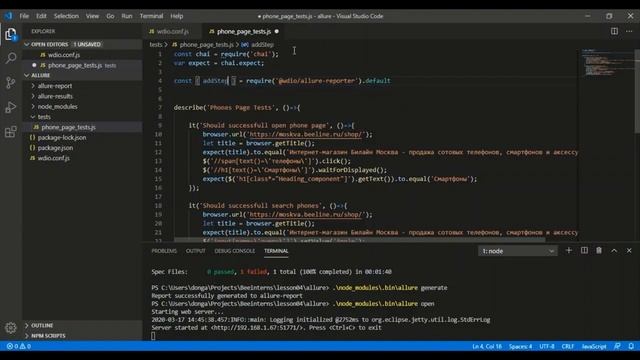Click tests breadcrumb above the editor
Image resolution: width=640 pixels, height=360 pixels.
click(156, 44)
